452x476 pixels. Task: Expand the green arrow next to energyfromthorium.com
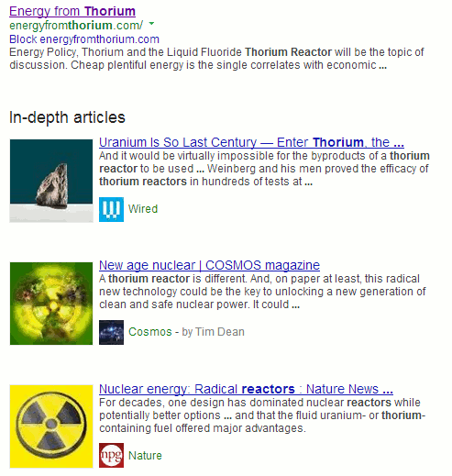151,23
